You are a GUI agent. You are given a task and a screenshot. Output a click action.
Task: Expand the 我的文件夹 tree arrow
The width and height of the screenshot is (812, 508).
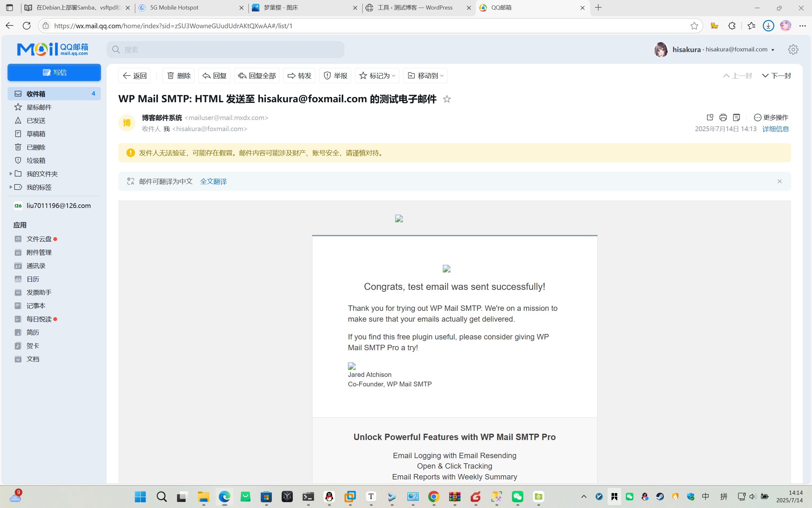point(11,174)
